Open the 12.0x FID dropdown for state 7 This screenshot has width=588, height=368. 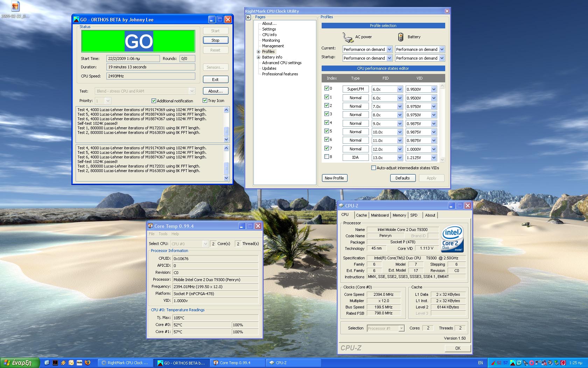click(x=400, y=149)
